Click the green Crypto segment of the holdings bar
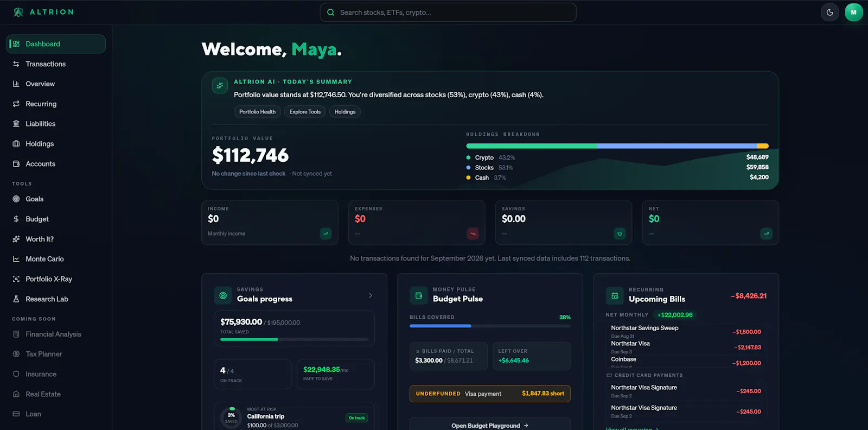Screen dimensions: 868x430 [532, 146]
